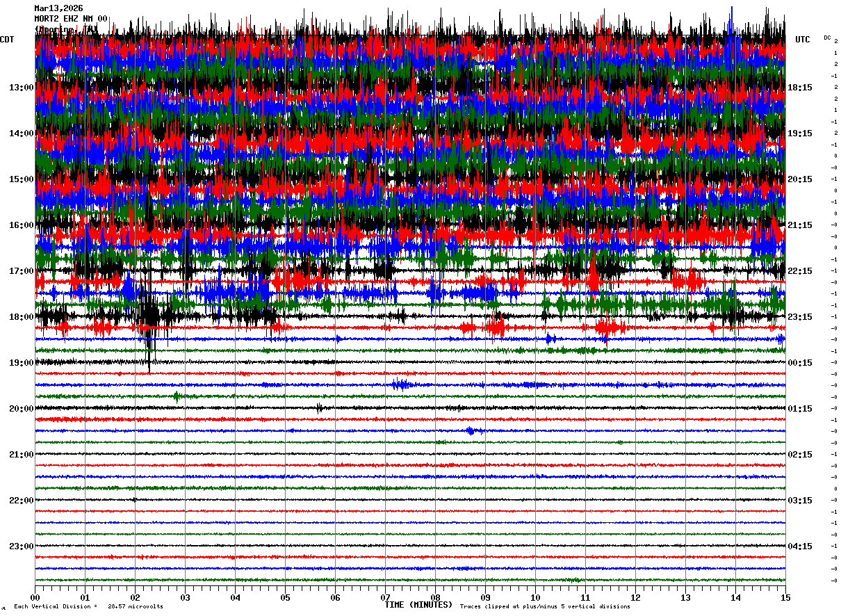This screenshot has height=616, width=841.
Task: Click the 00:15 UTC time label
Action: 800,363
